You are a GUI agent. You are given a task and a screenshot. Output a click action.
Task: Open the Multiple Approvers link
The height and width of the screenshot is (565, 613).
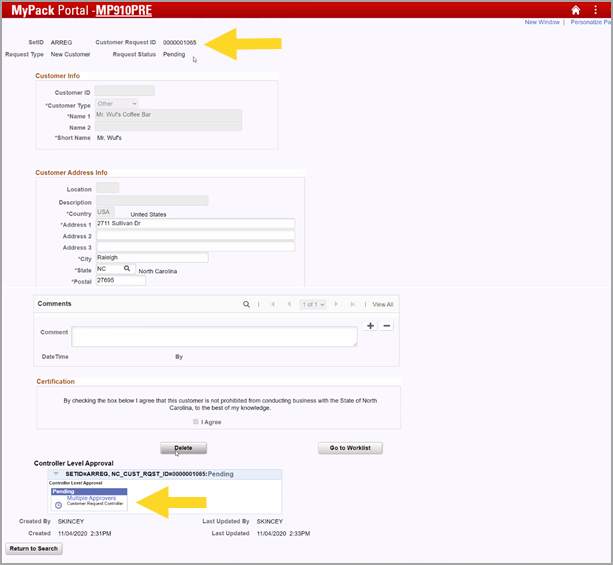coord(91,498)
